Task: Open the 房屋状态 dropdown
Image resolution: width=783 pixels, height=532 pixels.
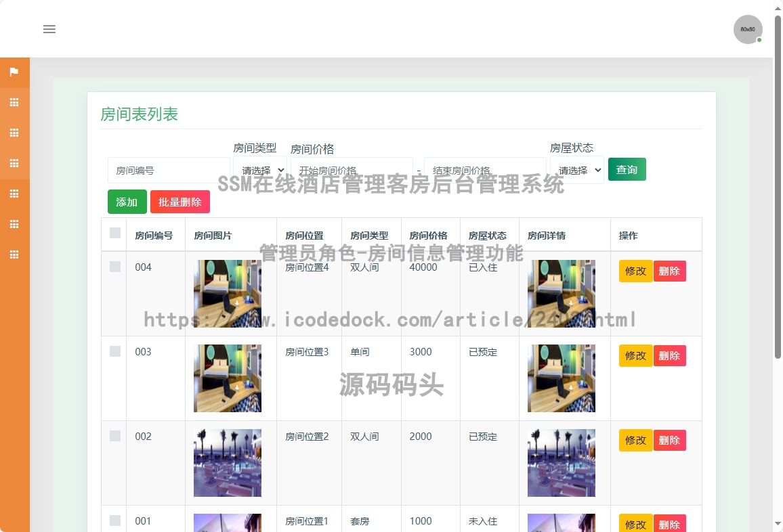Action: 577,170
